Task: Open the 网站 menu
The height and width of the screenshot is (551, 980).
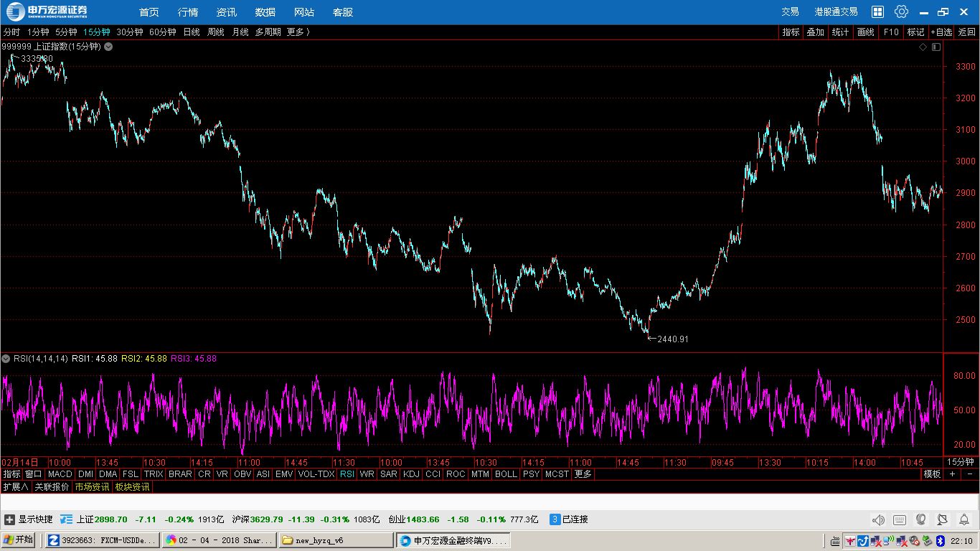Action: [x=304, y=12]
